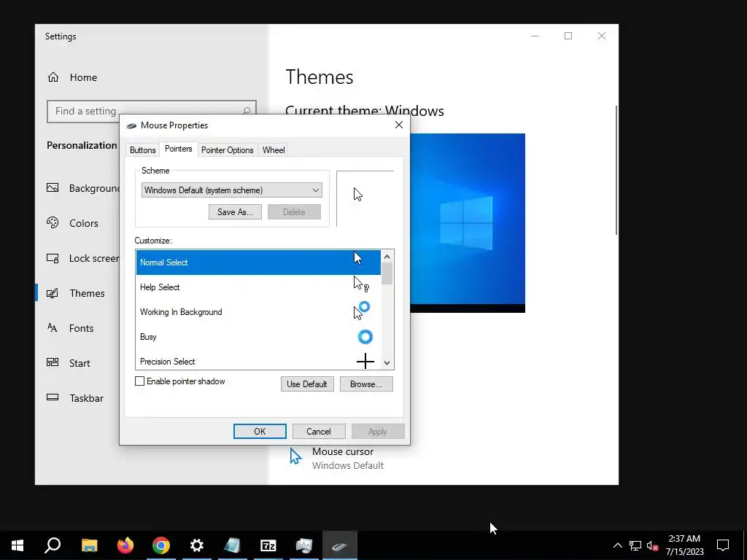Open Lock screen personalization page
Screen dimensions: 747x560
(x=83, y=258)
